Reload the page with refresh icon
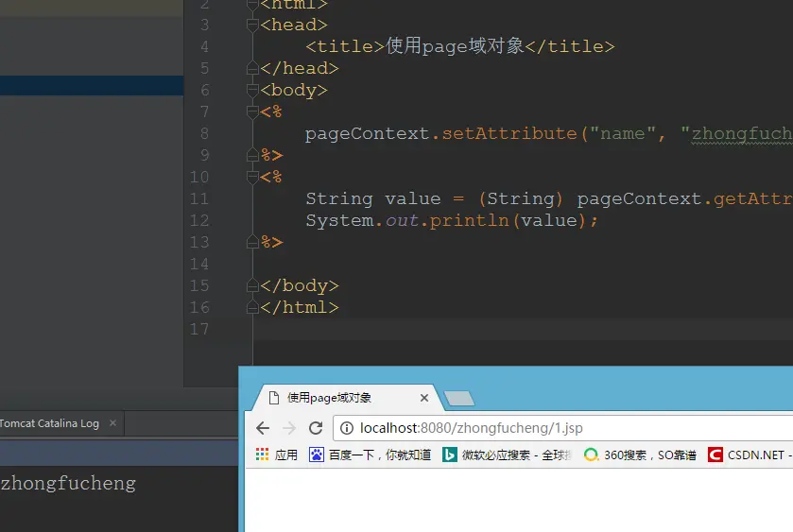793x532 pixels. pos(316,428)
